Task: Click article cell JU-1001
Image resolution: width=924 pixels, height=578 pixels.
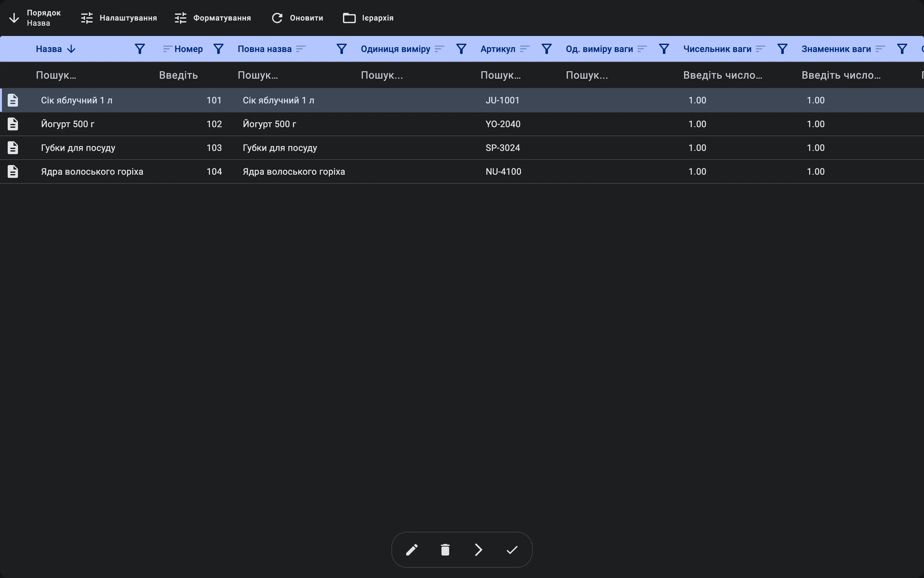Action: 502,100
